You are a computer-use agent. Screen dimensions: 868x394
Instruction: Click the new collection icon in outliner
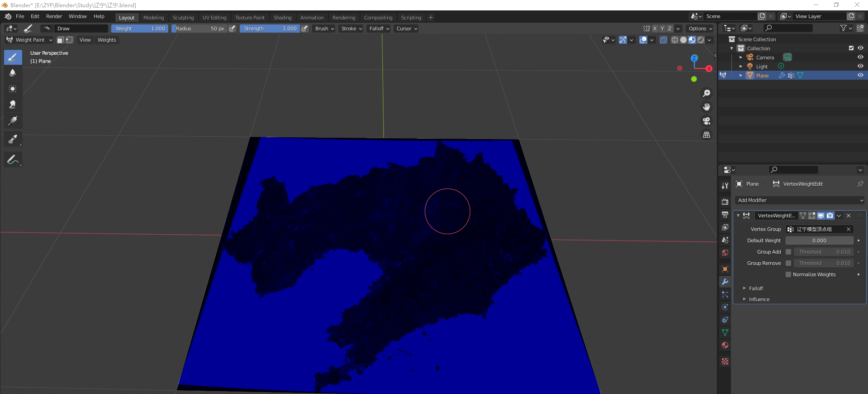pos(860,28)
